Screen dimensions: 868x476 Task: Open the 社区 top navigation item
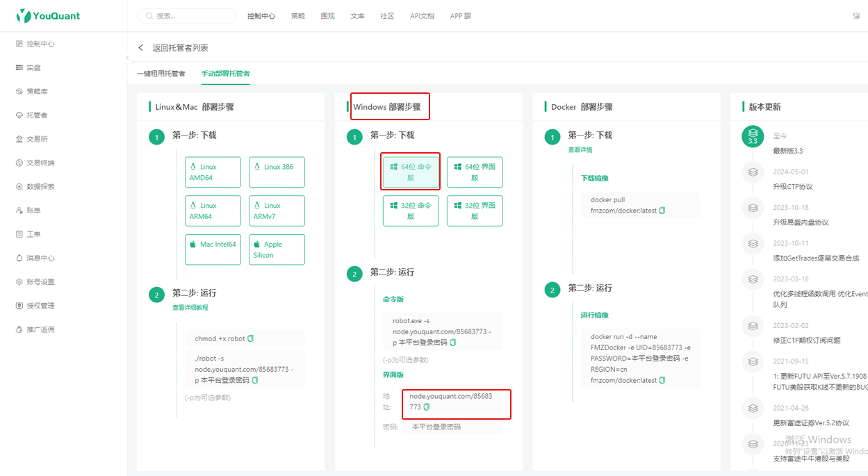pos(387,16)
